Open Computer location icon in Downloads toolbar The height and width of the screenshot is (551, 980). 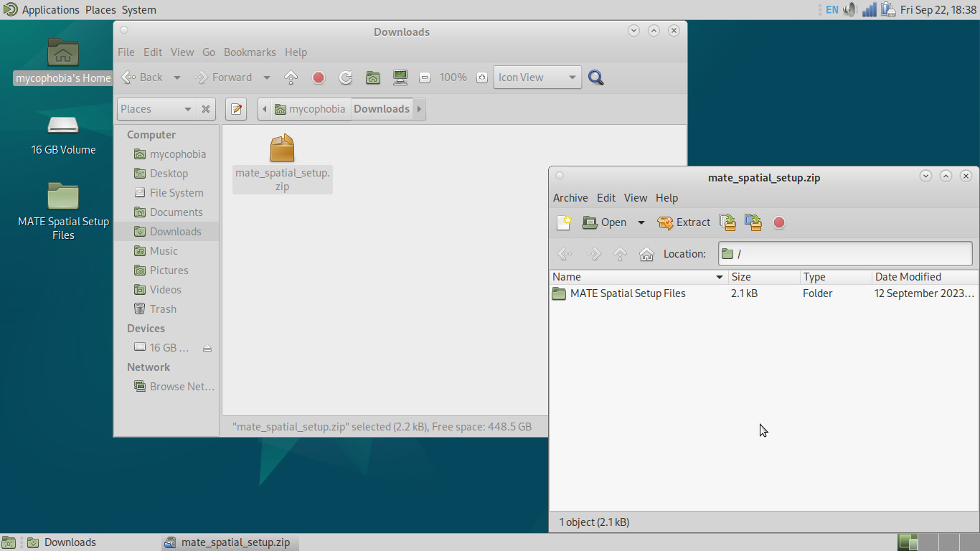click(x=400, y=77)
